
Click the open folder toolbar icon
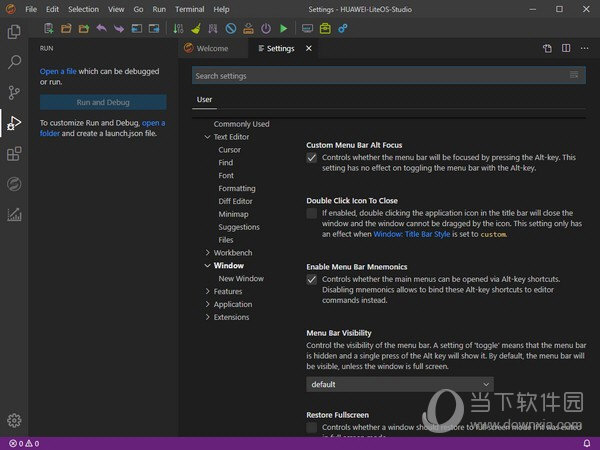66,28
